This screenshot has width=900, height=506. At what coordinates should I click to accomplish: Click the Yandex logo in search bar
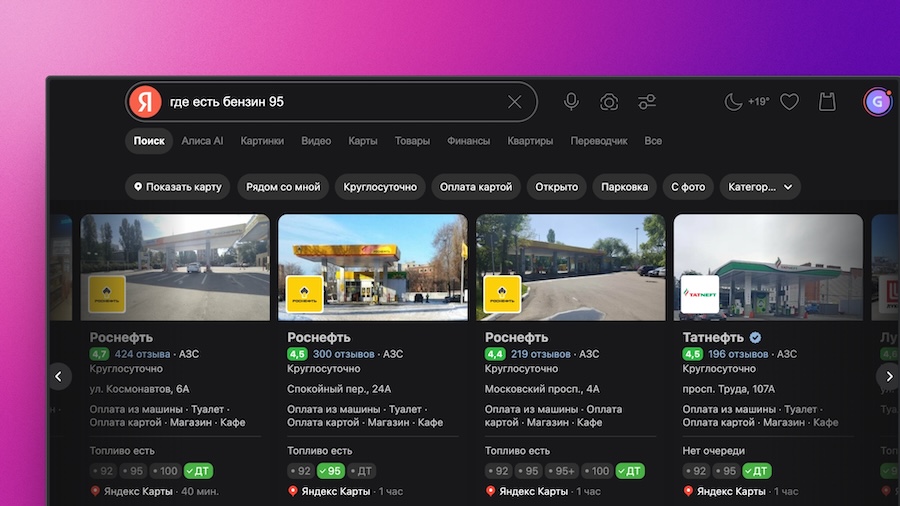click(x=145, y=102)
